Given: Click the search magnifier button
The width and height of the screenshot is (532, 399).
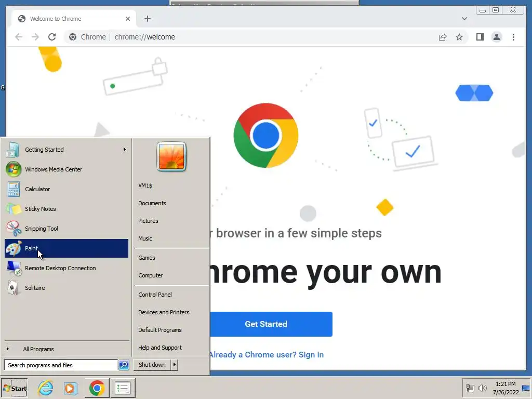Looking at the screenshot, I should tap(124, 365).
